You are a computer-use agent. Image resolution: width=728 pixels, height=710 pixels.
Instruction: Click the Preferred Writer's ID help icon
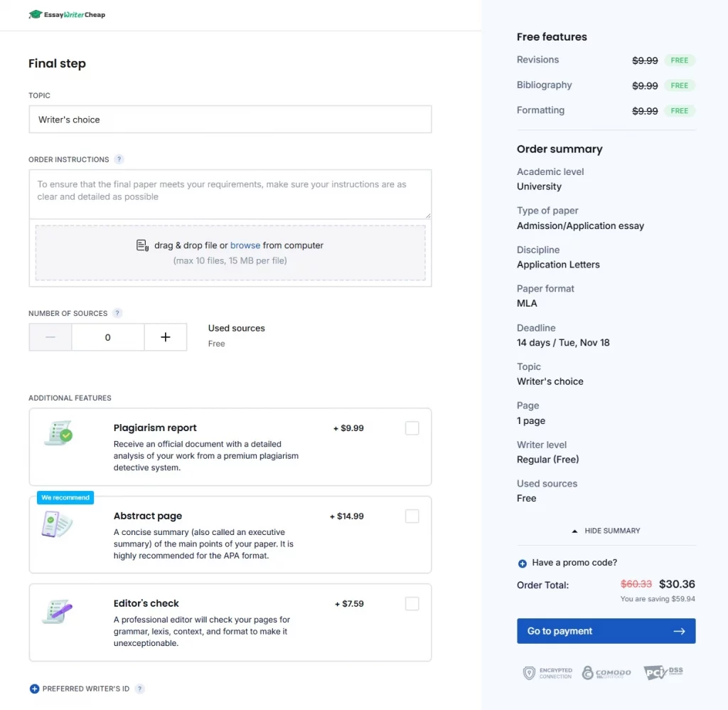coord(140,689)
